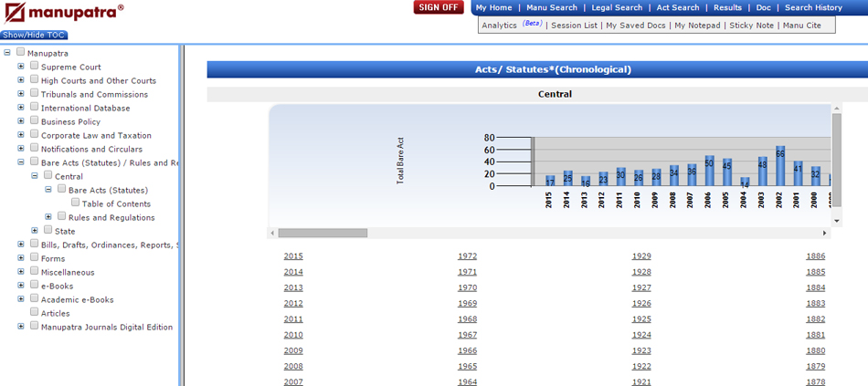The image size is (868, 386).
Task: Check International Database checkbox
Action: click(x=35, y=108)
